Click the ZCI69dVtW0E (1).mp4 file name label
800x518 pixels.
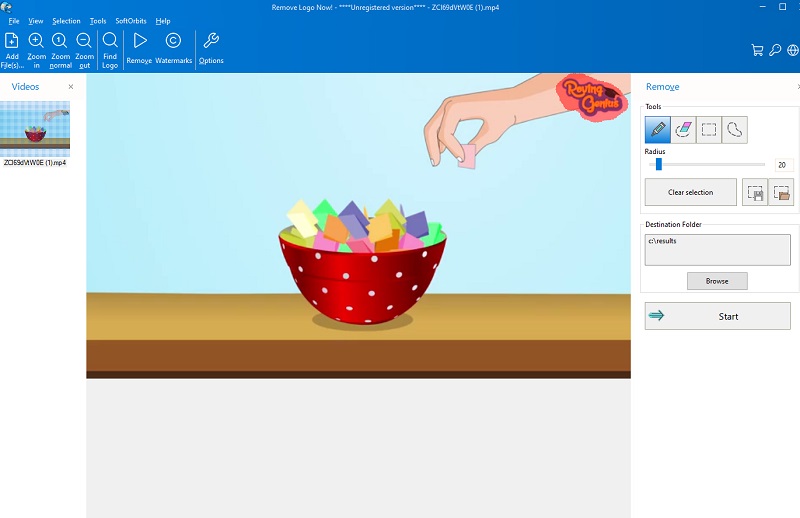[35, 163]
